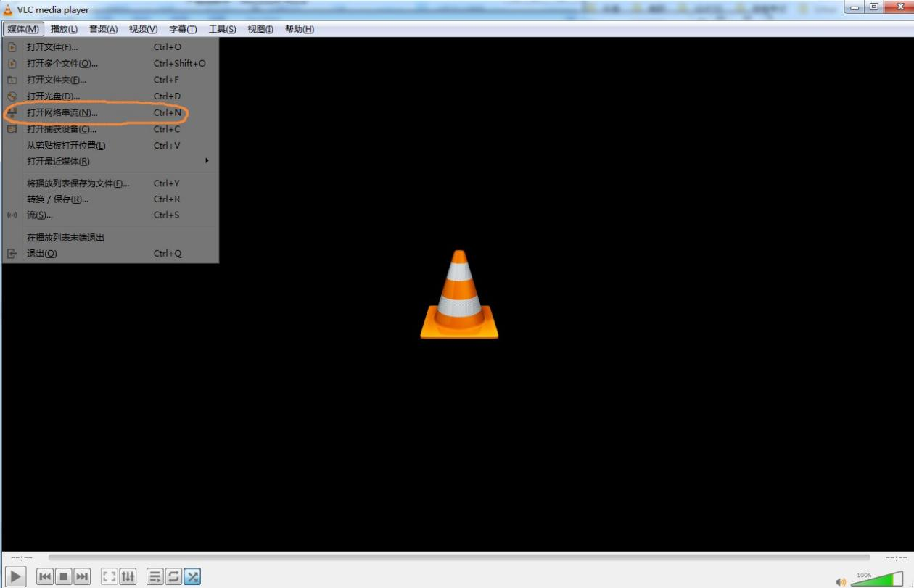Choose 将播放列表保存为文件(F)... menu entry
The width and height of the screenshot is (914, 588).
click(110, 183)
